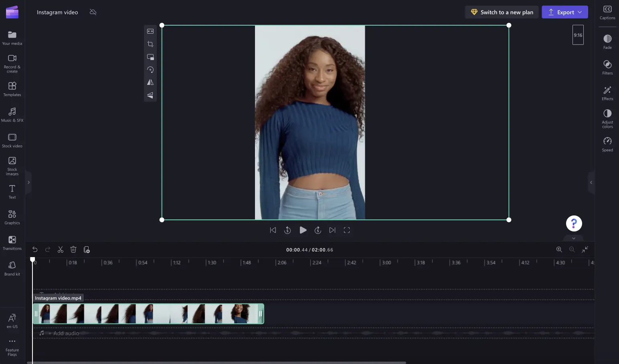Open the Transitions panel
The image size is (619, 364).
12,243
